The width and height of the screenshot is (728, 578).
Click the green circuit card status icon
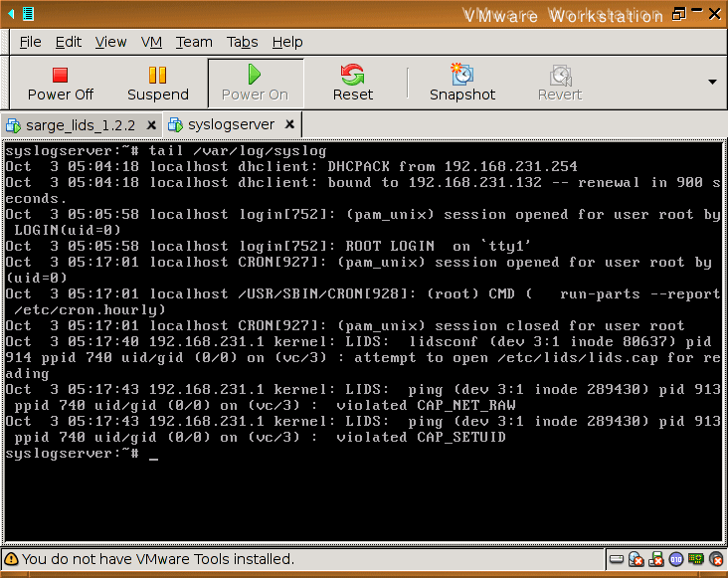[x=696, y=558]
